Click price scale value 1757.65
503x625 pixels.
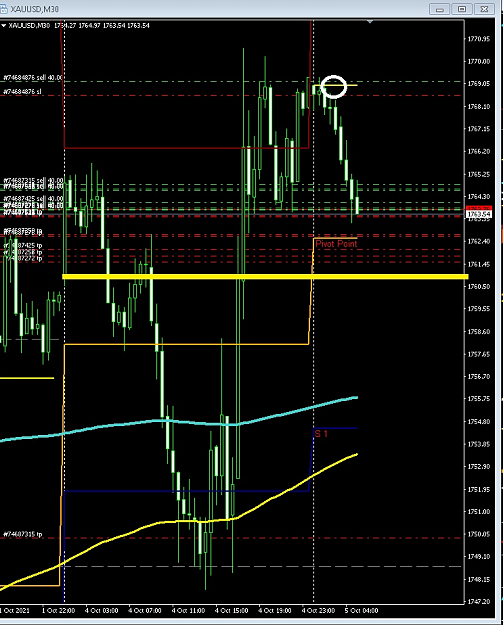[479, 354]
